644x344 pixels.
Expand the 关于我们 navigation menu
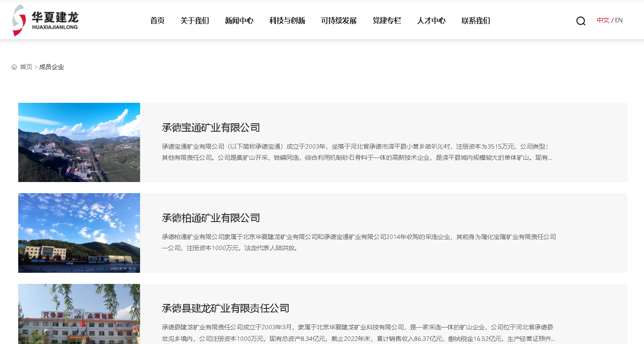(194, 20)
